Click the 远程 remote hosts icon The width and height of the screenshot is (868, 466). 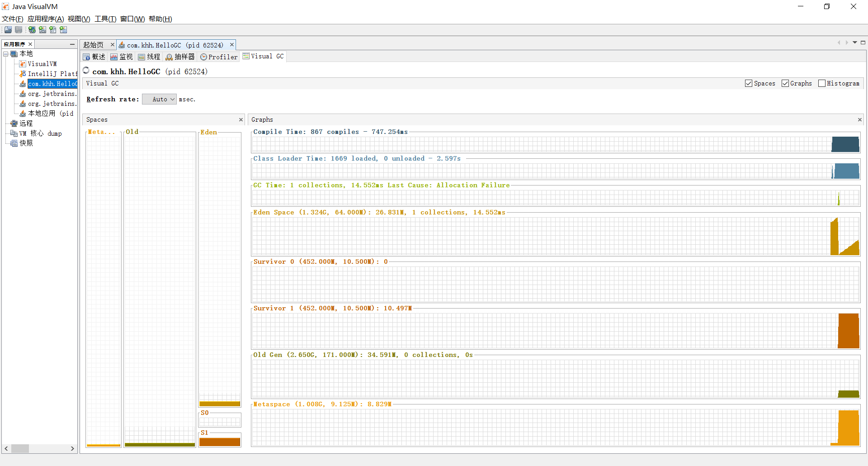(x=14, y=124)
